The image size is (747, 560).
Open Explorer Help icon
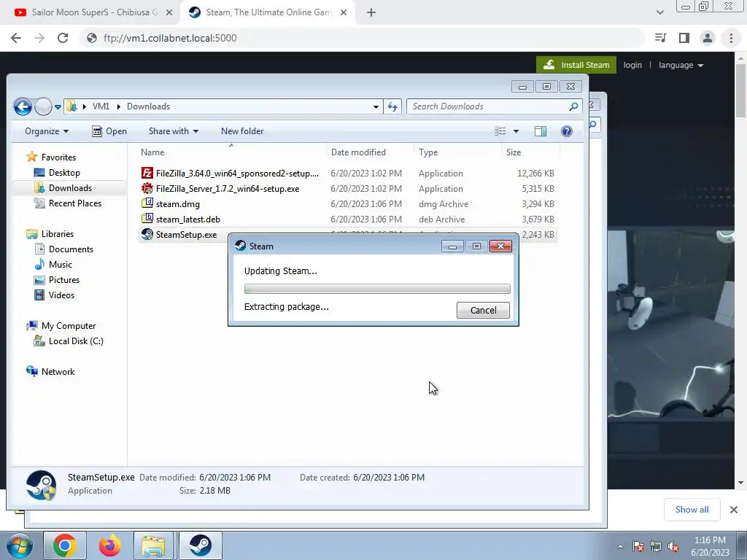[566, 131]
